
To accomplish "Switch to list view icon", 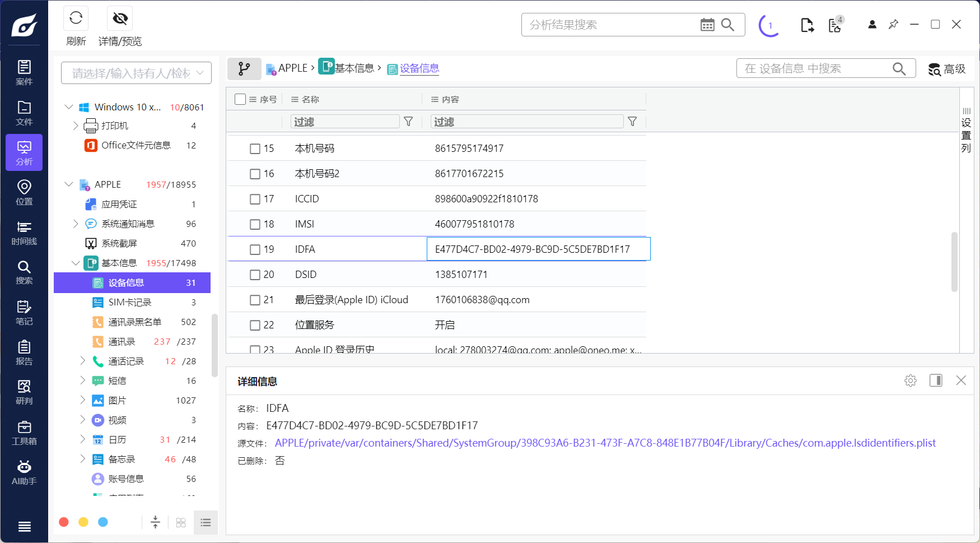I will (x=206, y=522).
